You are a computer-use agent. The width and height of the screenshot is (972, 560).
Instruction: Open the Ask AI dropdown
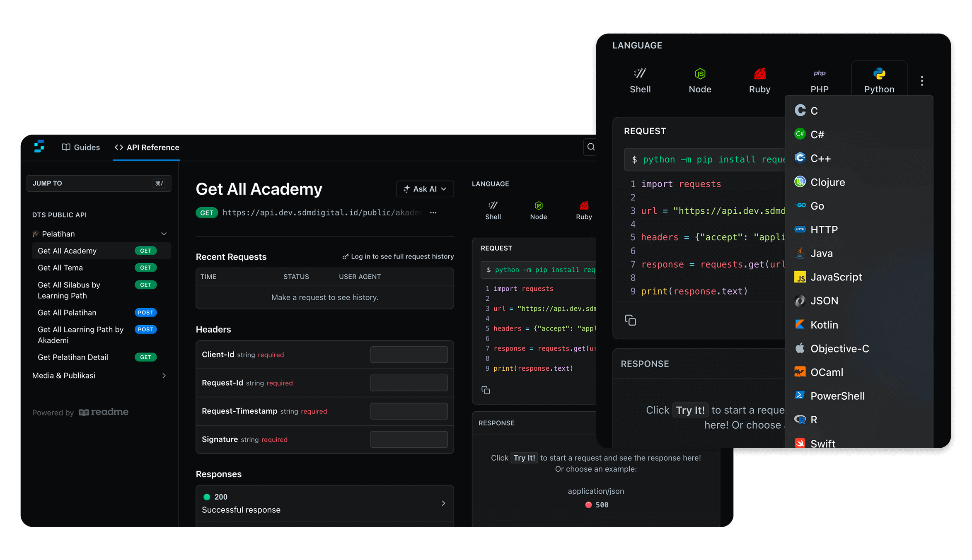click(425, 189)
